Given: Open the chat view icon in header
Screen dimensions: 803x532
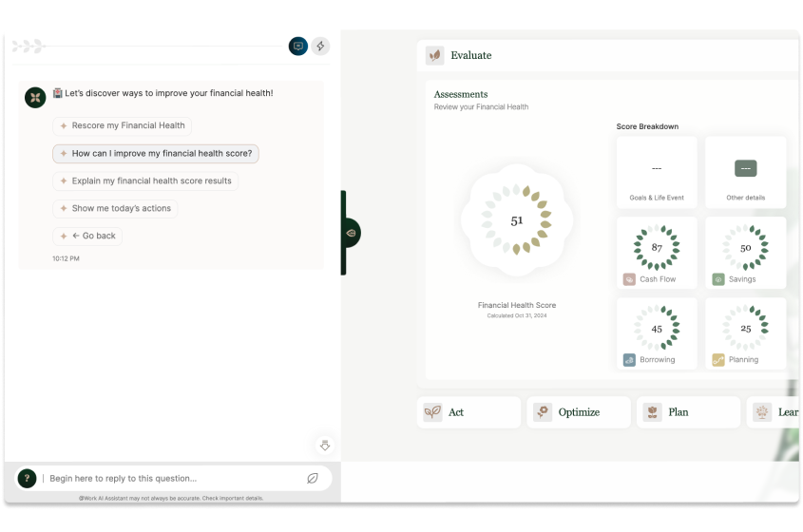Looking at the screenshot, I should pos(298,47).
